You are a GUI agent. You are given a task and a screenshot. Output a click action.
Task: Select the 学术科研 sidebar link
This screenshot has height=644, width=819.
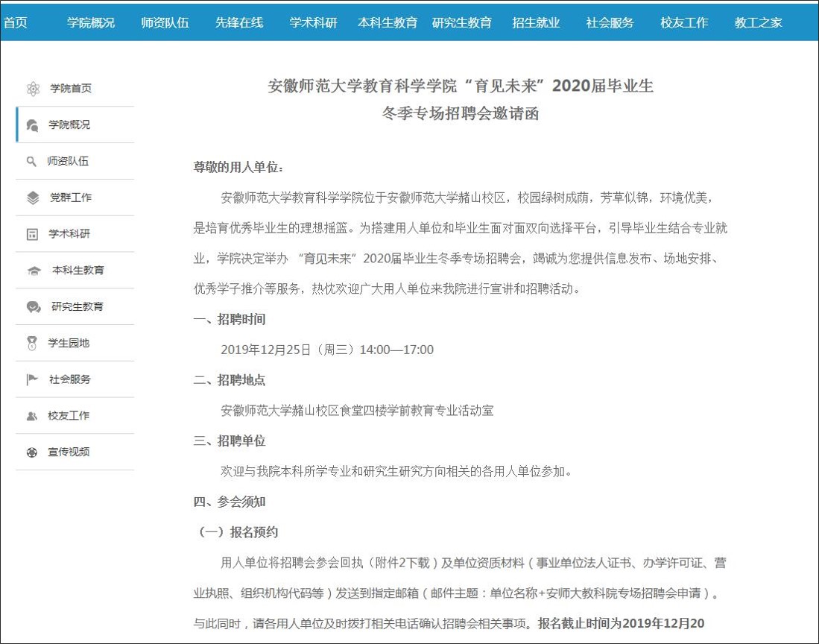point(69,234)
